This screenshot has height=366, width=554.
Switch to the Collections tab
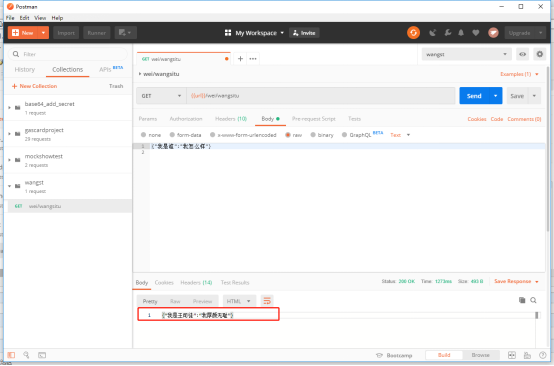coord(67,69)
